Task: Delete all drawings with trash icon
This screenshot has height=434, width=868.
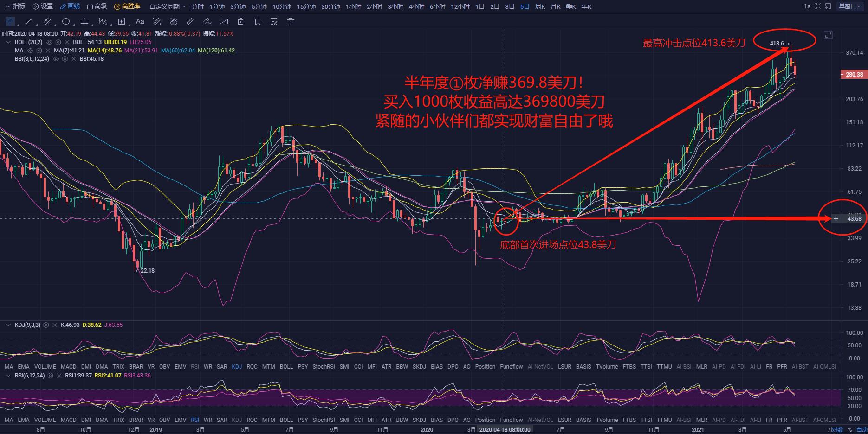Action: point(291,21)
